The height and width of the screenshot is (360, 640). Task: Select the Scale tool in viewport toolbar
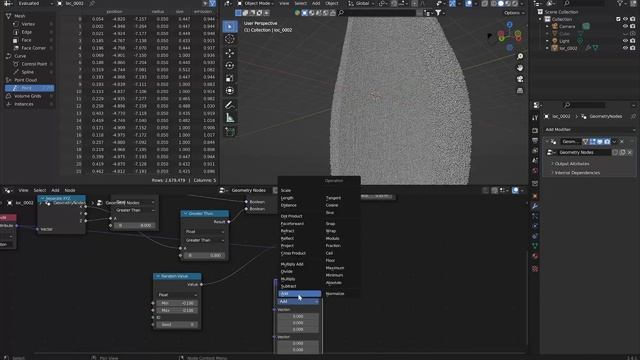230,78
